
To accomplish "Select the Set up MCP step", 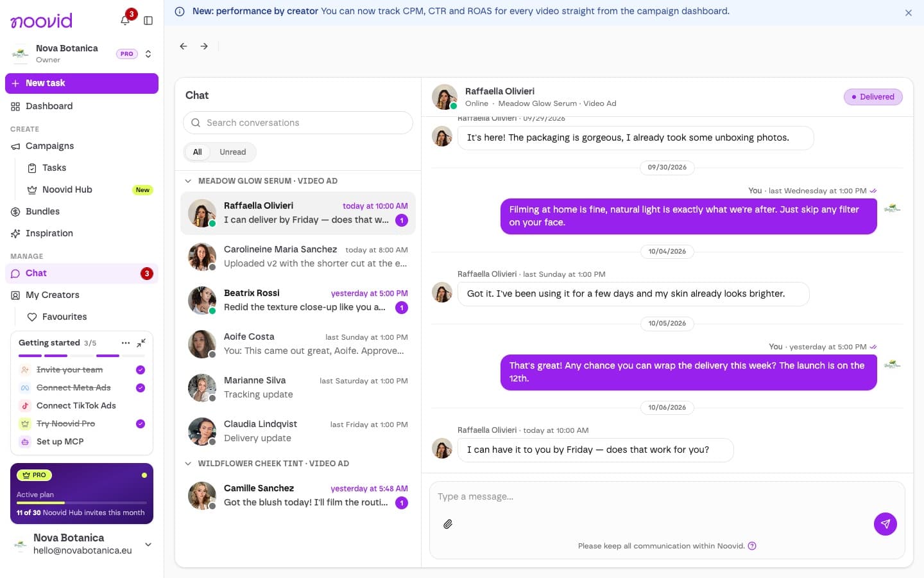I will point(82,442).
